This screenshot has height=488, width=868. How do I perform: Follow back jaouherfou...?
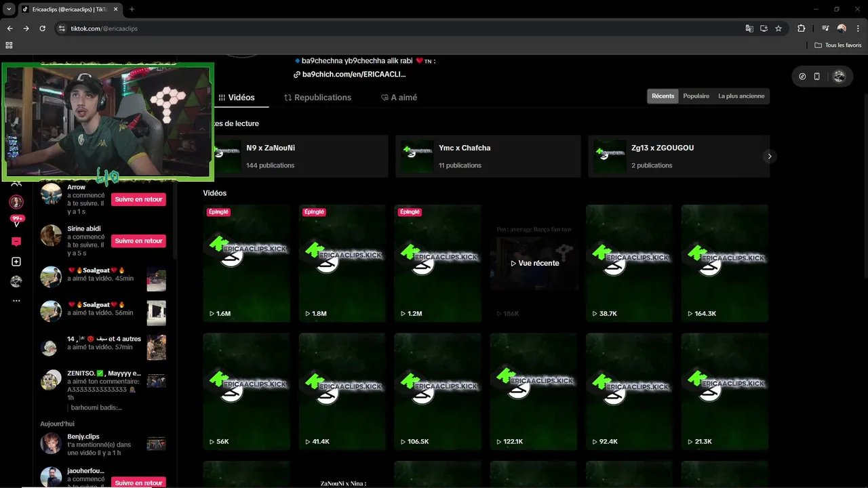(x=138, y=483)
